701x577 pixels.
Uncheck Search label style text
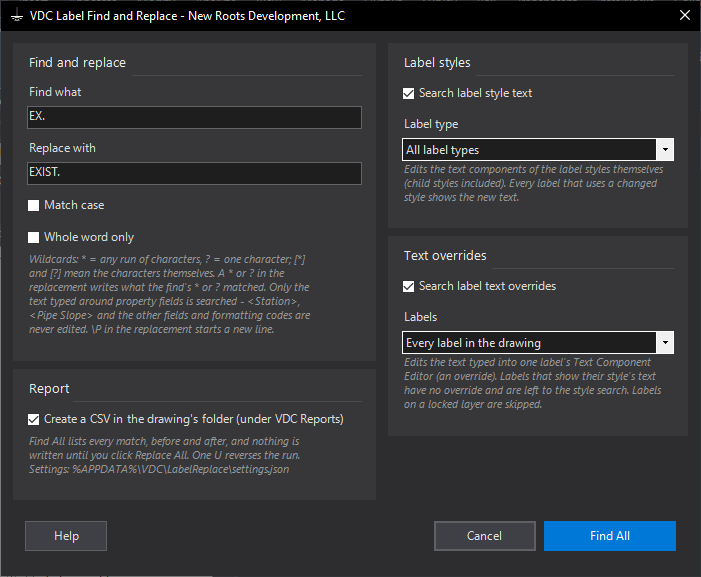coord(409,93)
